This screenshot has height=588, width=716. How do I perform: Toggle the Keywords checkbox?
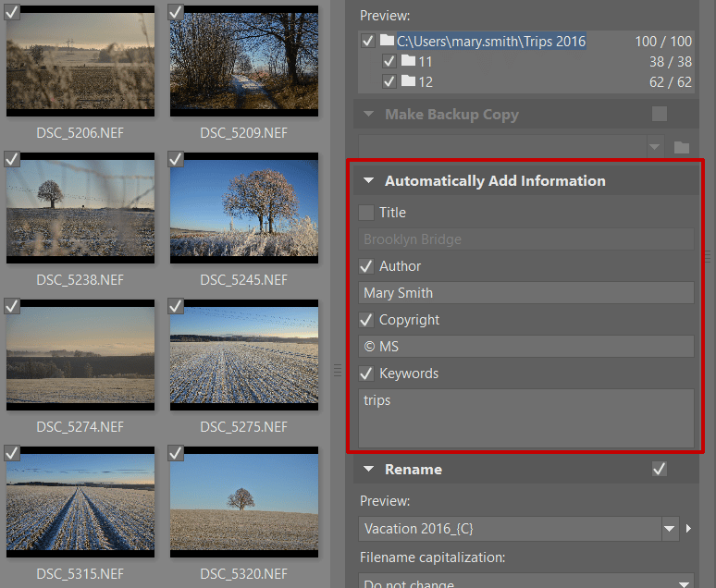click(366, 374)
